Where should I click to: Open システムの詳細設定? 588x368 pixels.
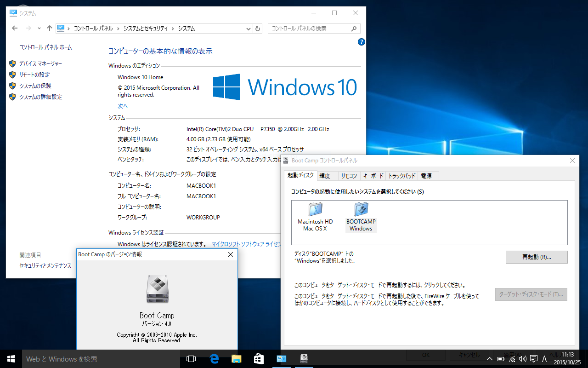pyautogui.click(x=40, y=97)
